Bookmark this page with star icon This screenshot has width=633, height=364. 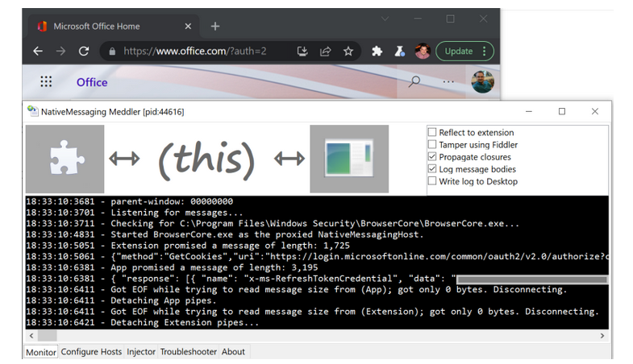tap(348, 52)
